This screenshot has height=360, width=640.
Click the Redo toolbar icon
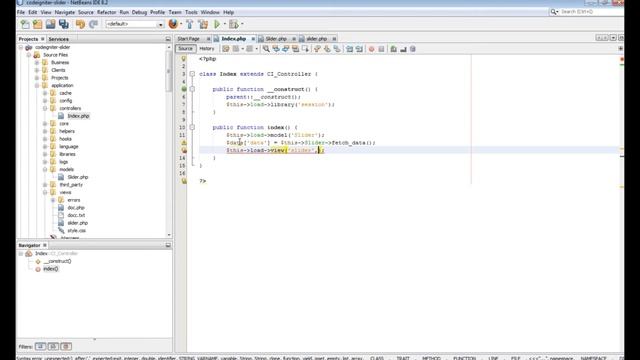click(93, 24)
